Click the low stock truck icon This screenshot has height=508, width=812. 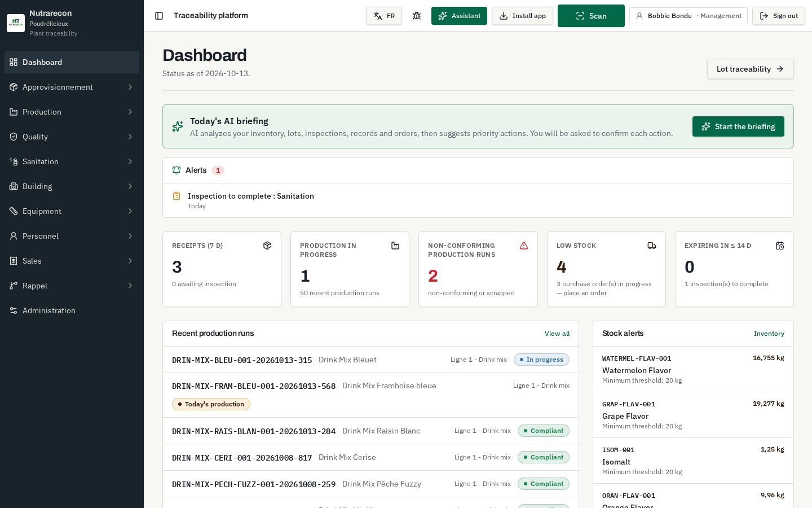coord(652,246)
